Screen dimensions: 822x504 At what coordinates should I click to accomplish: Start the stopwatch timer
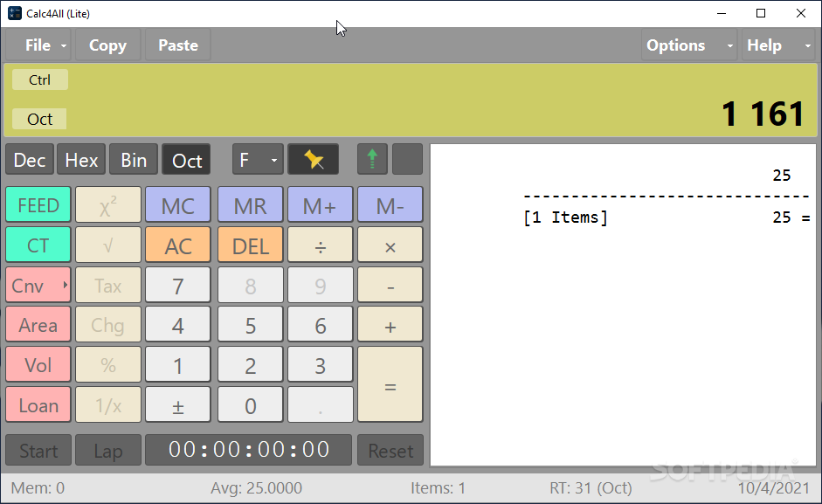point(38,450)
